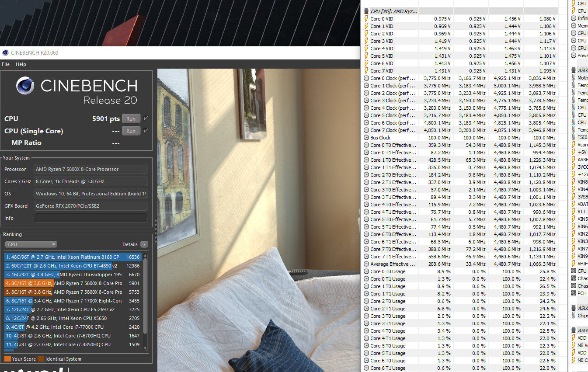This screenshot has width=588, height=372.
Task: Click the Info input field
Action: (x=91, y=218)
